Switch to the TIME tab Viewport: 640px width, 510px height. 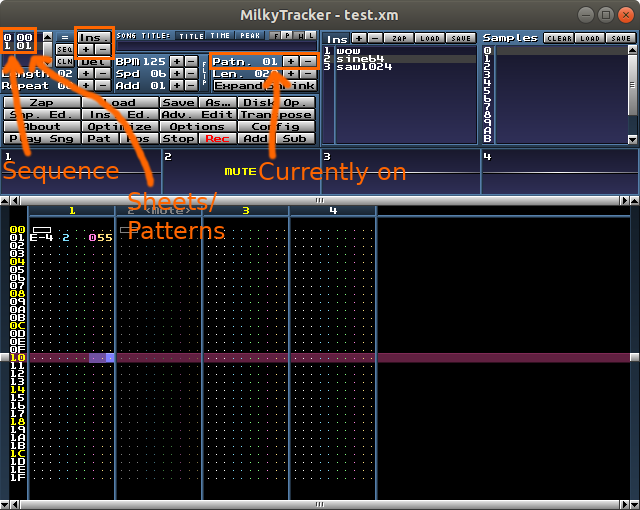tap(220, 36)
